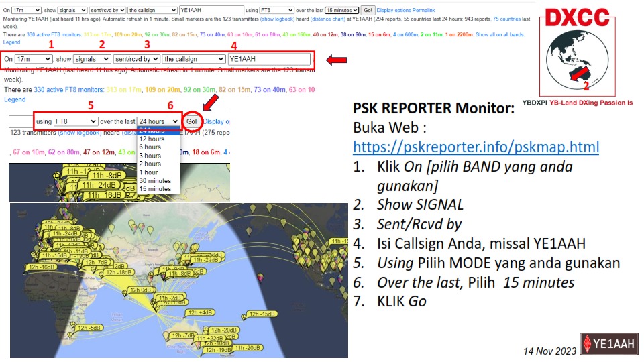This screenshot has height=362, width=644.
Task: Open the enlarged 17m band dropdown
Action: (34, 59)
